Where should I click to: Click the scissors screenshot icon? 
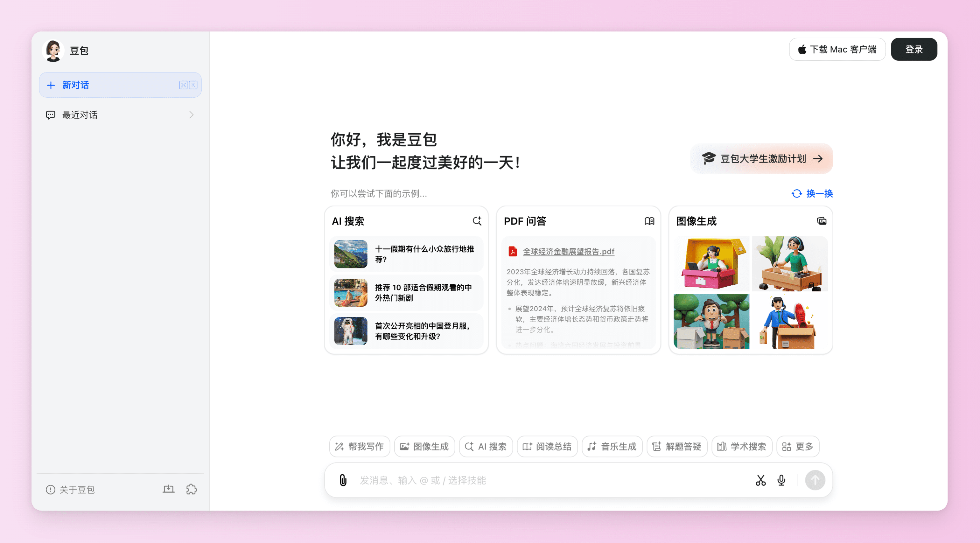(x=760, y=480)
